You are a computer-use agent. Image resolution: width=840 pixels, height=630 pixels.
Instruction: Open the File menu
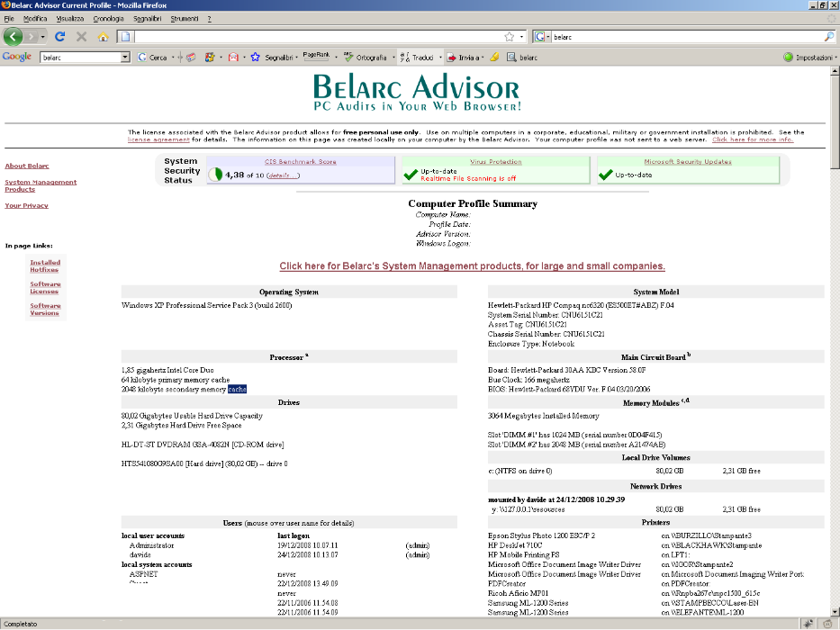9,19
